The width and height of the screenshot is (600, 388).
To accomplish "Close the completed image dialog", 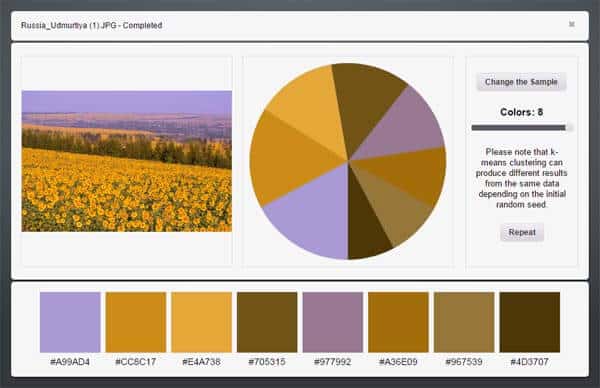I will [x=571, y=24].
